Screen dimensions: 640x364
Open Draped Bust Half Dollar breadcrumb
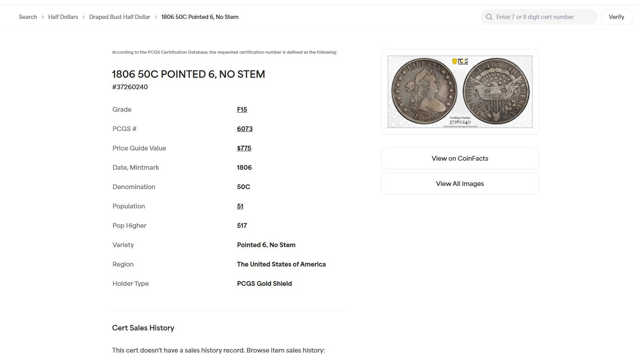click(x=119, y=17)
